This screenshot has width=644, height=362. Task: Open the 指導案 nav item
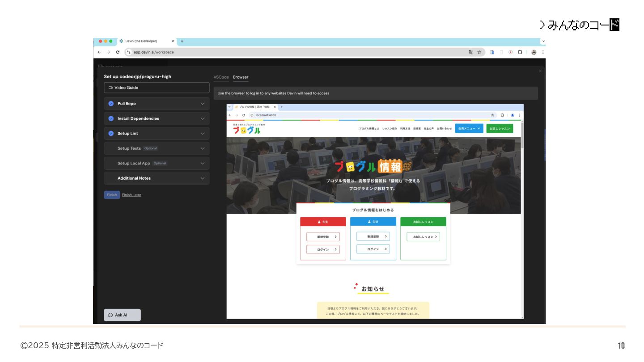[x=417, y=129]
